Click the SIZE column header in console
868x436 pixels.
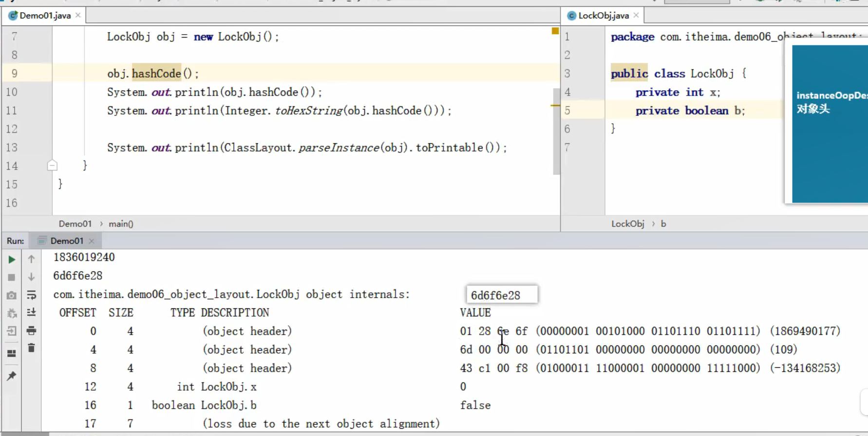(121, 313)
